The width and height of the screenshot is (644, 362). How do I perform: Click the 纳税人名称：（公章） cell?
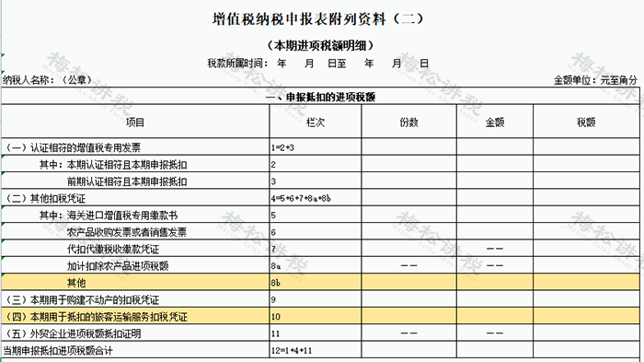[x=48, y=80]
